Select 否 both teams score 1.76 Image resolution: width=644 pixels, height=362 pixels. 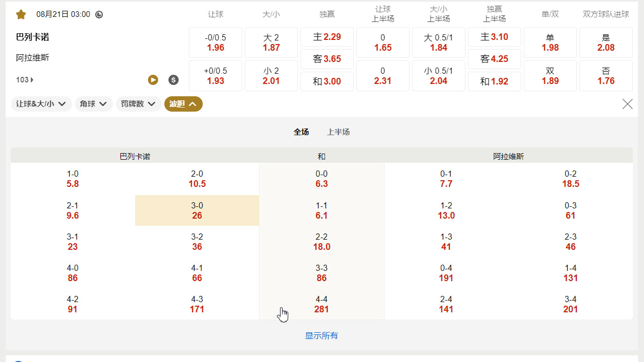pos(606,76)
